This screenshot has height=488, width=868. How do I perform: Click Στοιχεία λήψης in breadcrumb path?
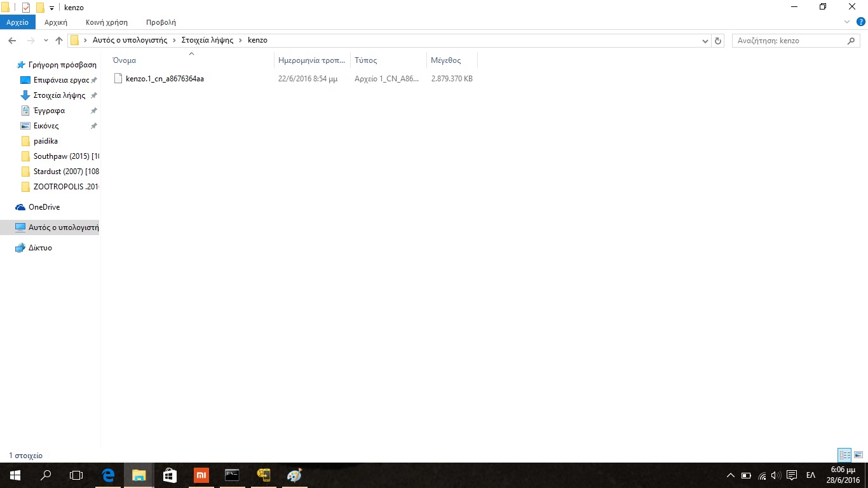click(207, 40)
